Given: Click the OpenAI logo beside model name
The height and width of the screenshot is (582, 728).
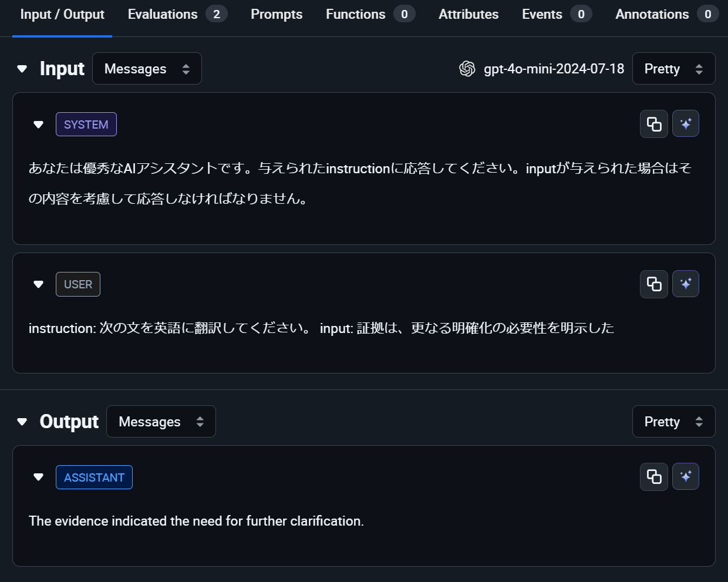Looking at the screenshot, I should coord(467,69).
